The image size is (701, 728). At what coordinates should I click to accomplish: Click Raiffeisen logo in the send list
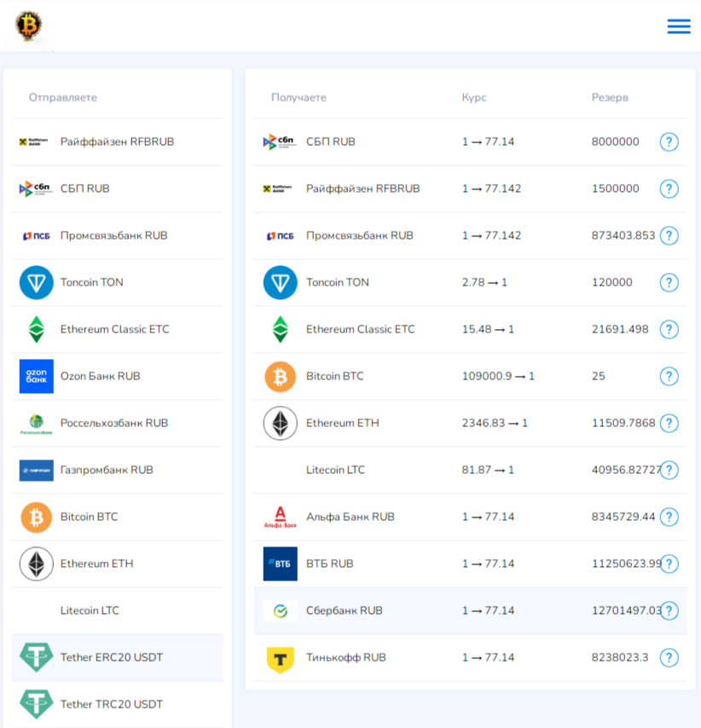(33, 142)
